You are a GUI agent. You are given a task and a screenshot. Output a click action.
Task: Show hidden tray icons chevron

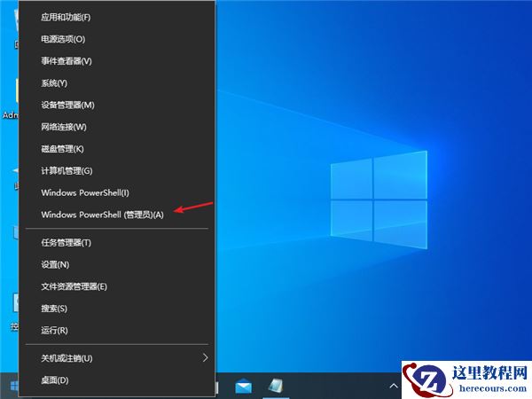[394, 386]
